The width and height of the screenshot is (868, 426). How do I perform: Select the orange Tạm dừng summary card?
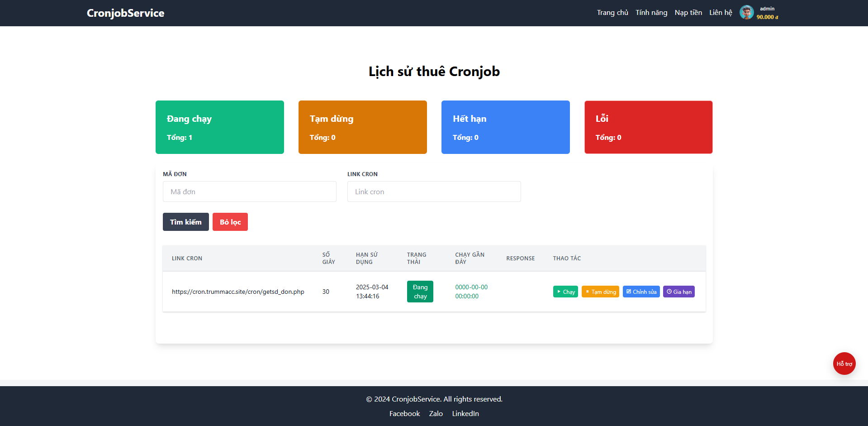[362, 127]
